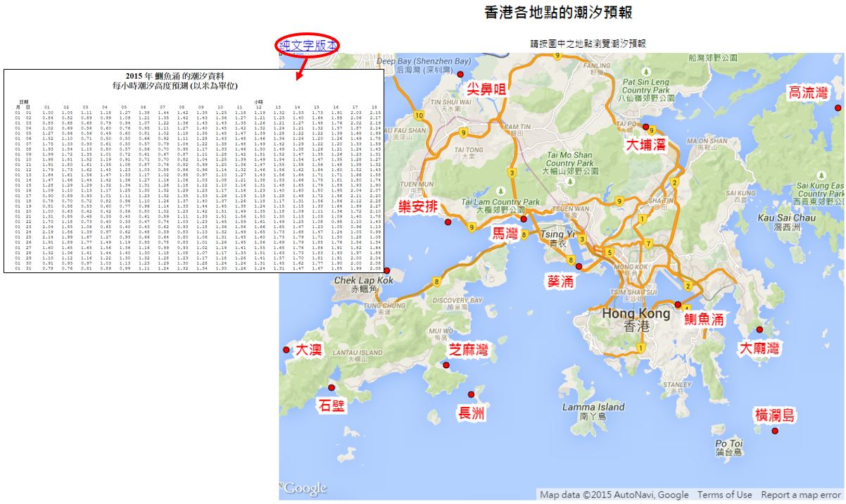
Task: Choose the 橫瀾島 station label
Action: tap(774, 415)
